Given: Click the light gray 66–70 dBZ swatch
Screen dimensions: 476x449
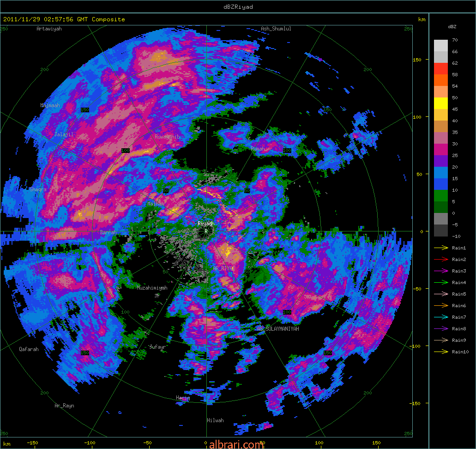Looking at the screenshot, I should pyautogui.click(x=441, y=46).
